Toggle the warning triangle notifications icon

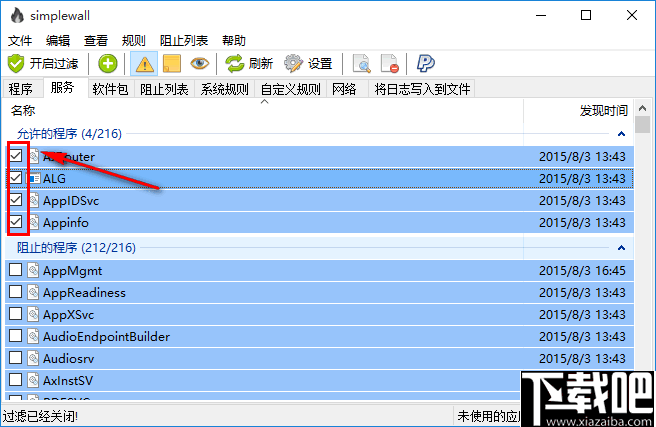click(144, 64)
